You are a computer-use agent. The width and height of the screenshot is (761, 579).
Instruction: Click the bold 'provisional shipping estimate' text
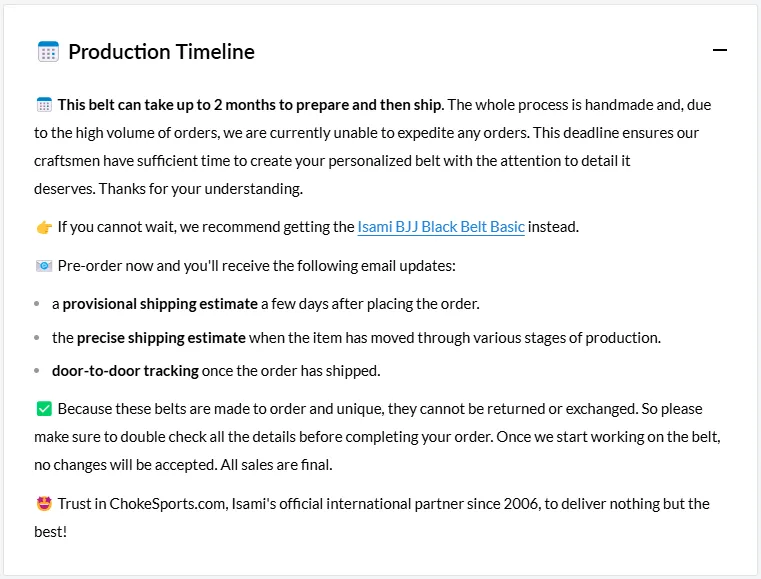[160, 304]
